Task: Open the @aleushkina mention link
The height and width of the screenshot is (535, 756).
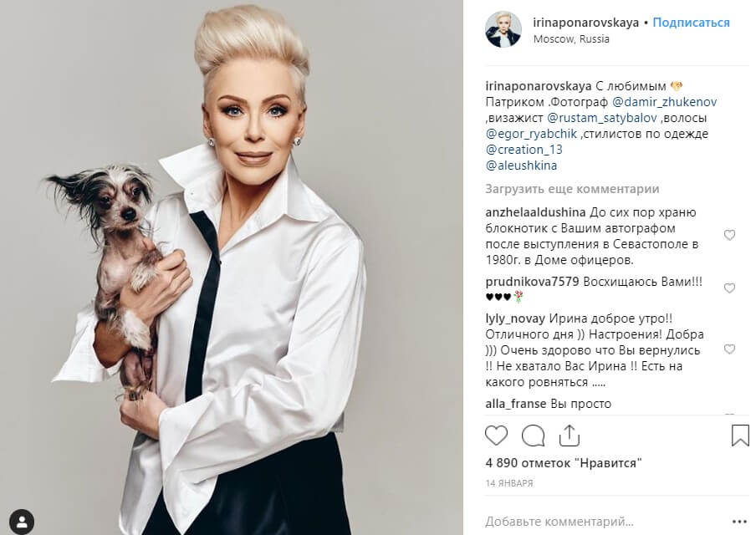Action: [521, 166]
